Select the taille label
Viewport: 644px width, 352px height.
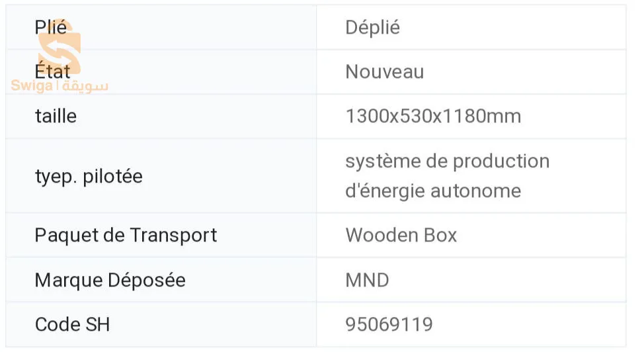pyautogui.click(x=56, y=116)
